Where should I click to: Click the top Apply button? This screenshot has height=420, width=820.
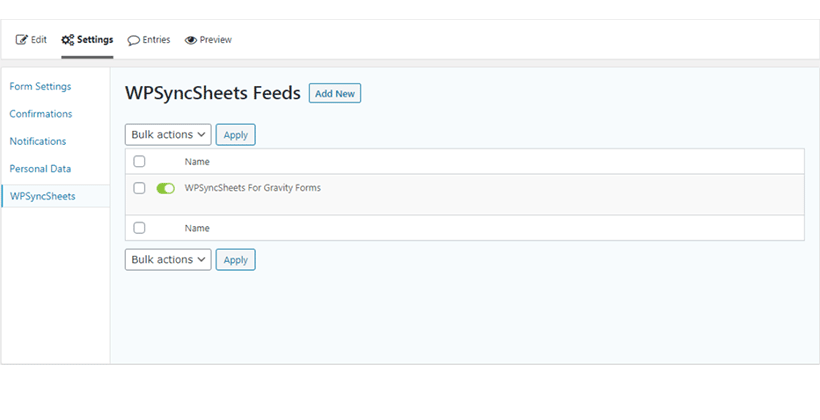coord(235,134)
